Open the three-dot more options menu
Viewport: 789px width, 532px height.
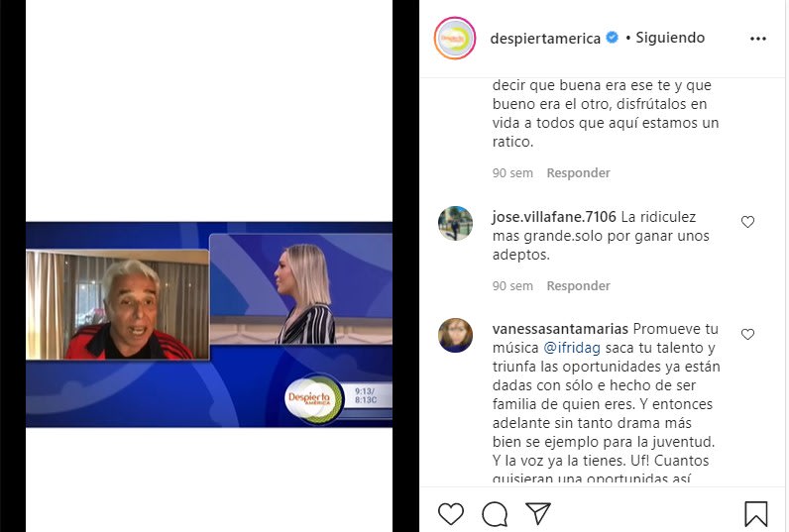tap(758, 39)
